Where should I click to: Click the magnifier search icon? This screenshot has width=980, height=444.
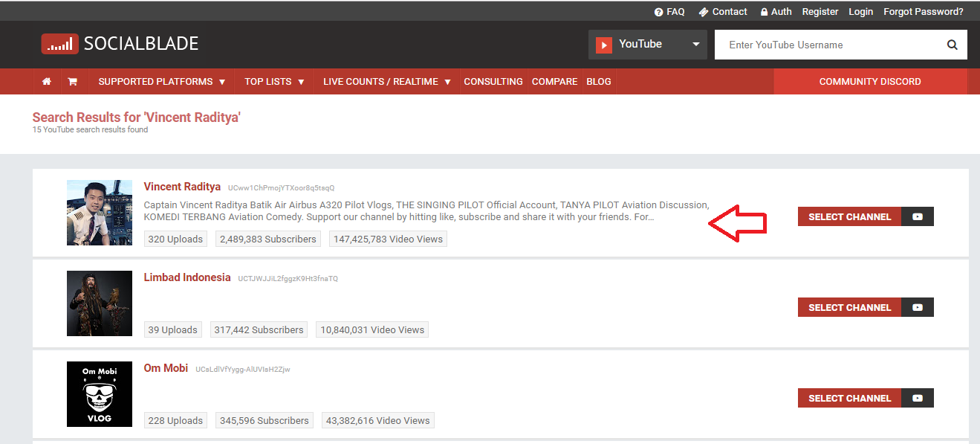click(x=952, y=45)
